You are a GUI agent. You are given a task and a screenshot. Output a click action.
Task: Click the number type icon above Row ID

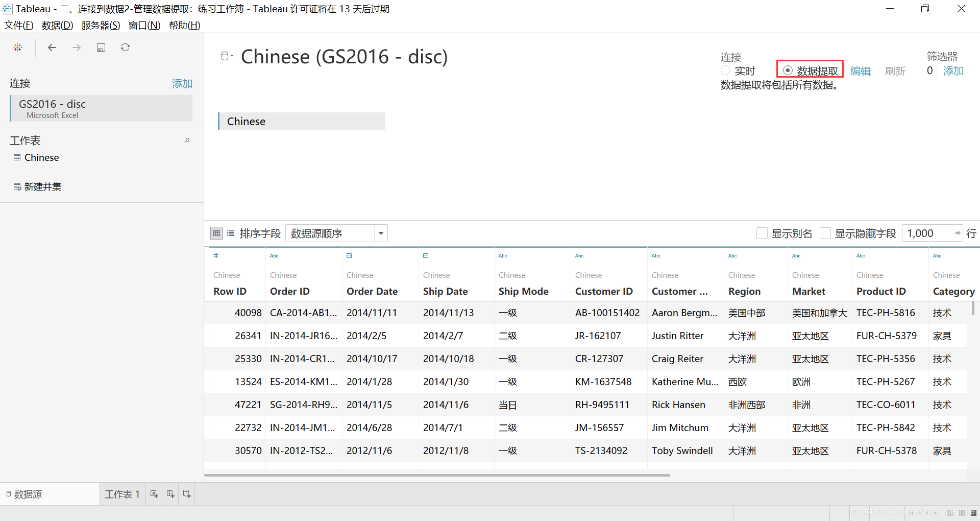216,255
